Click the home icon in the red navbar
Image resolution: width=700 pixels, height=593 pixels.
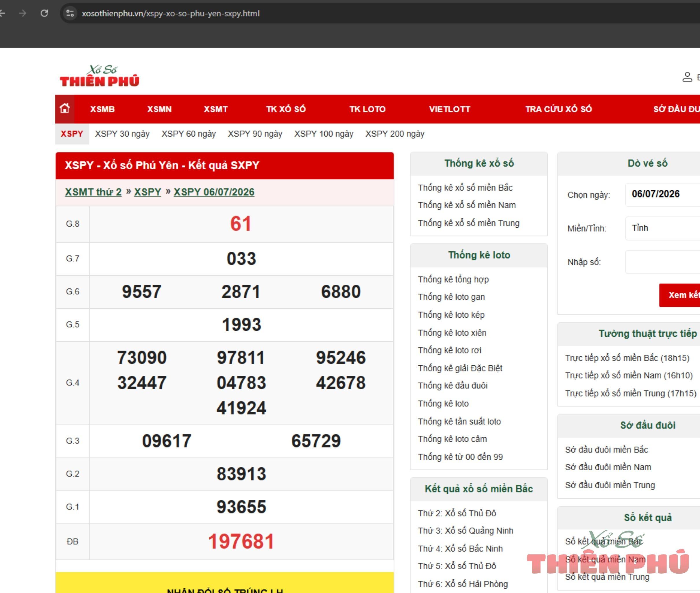[64, 108]
